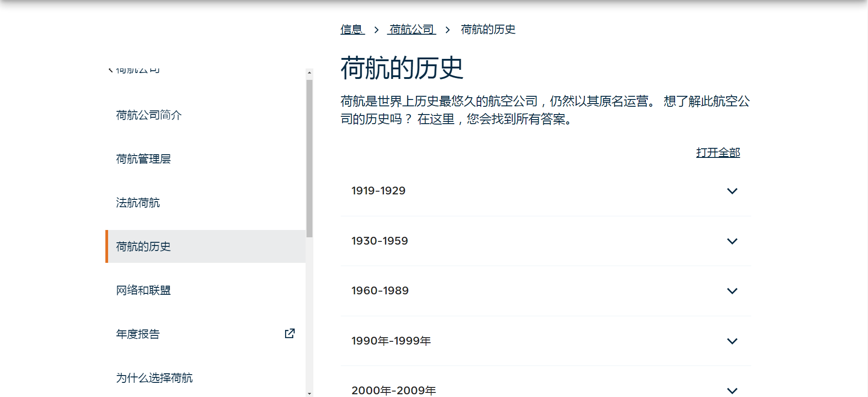Open the 1960-1989 history row
Screen dimensions: 868x397
[546, 291]
